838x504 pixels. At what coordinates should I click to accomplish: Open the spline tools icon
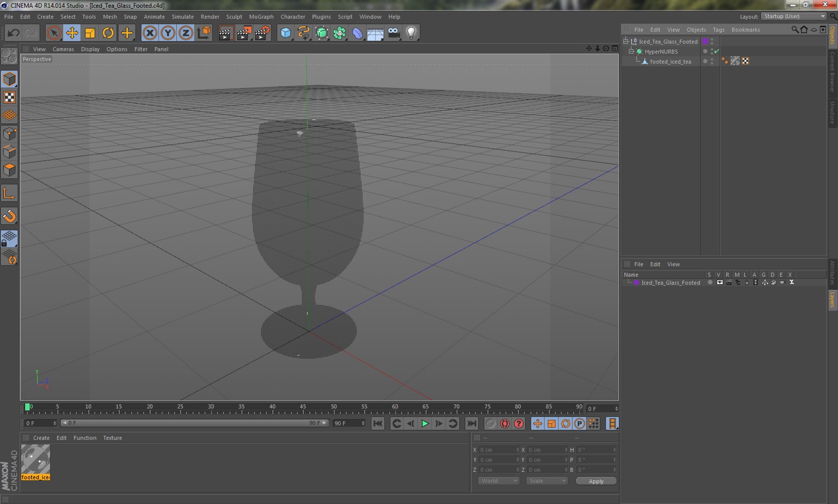[304, 33]
